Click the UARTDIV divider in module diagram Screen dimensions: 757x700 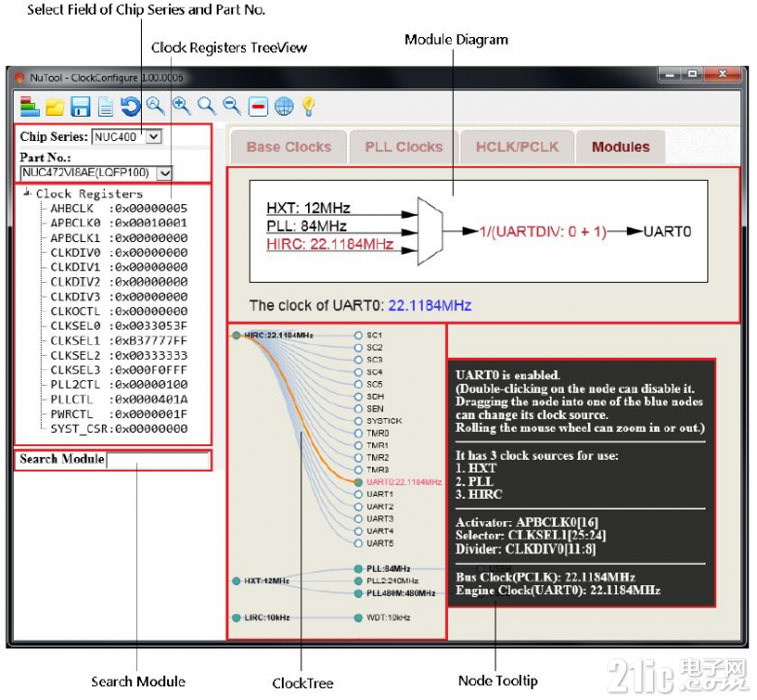[542, 231]
